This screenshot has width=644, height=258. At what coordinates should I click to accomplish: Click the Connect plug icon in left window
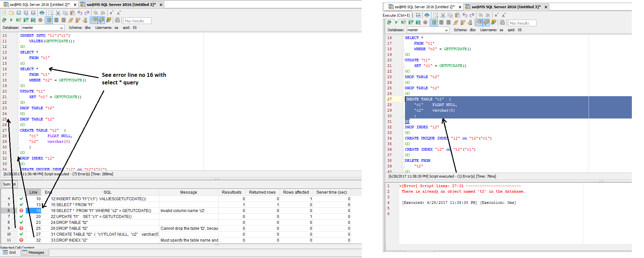71,20
